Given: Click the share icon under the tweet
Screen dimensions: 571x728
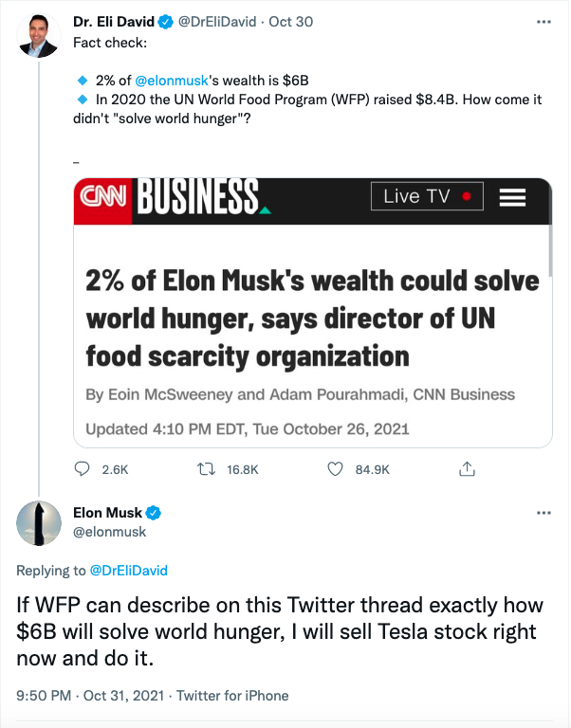Looking at the screenshot, I should [466, 468].
